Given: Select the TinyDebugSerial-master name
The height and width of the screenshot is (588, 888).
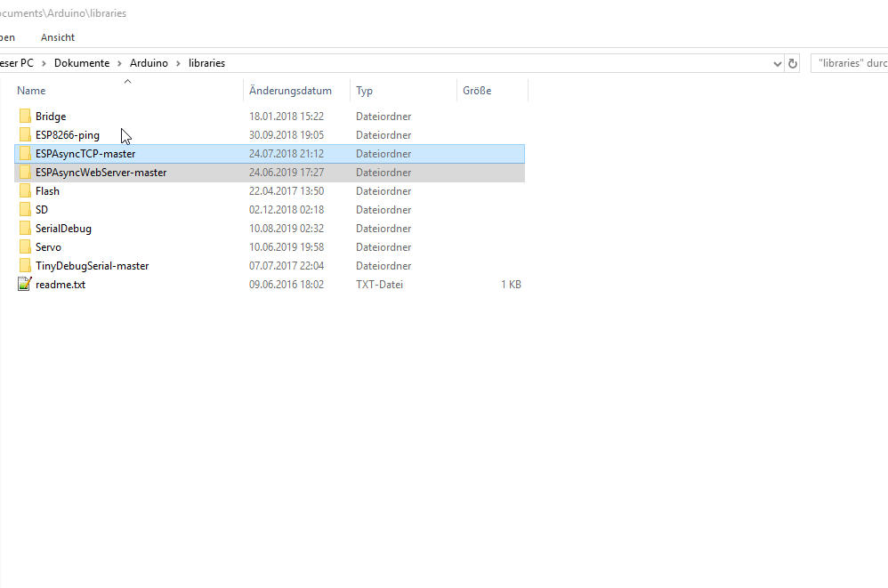Looking at the screenshot, I should pos(93,265).
